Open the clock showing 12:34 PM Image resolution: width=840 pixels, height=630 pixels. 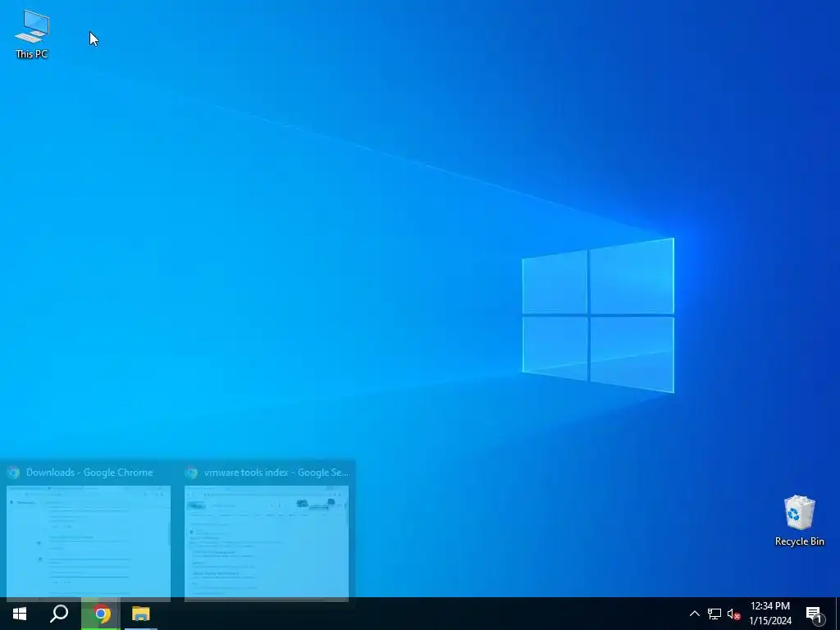point(769,606)
